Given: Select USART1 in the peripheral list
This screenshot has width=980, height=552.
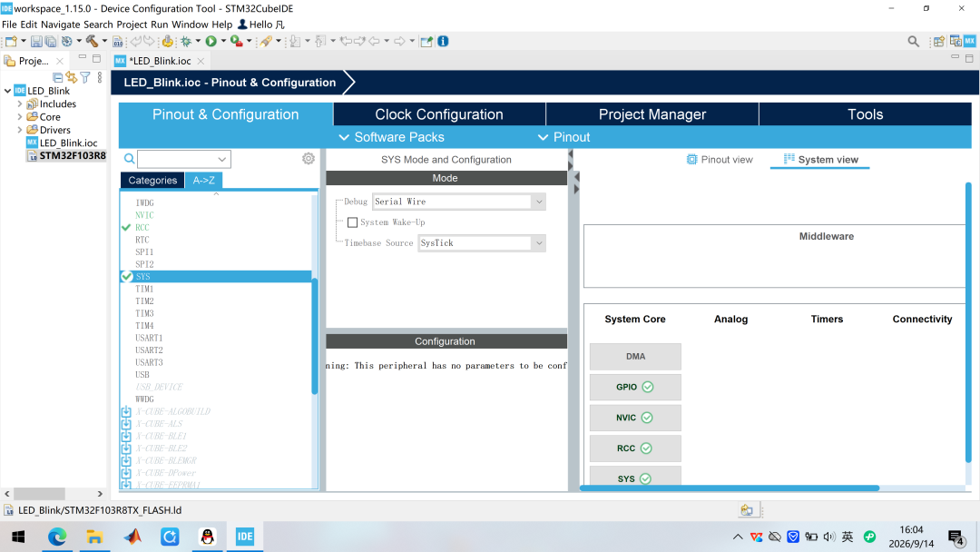Looking at the screenshot, I should tap(149, 339).
